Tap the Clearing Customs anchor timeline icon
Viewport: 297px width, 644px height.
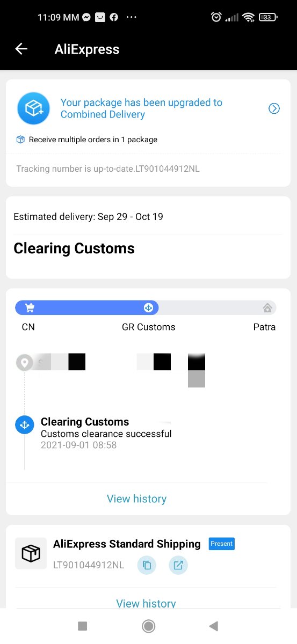[x=24, y=425]
